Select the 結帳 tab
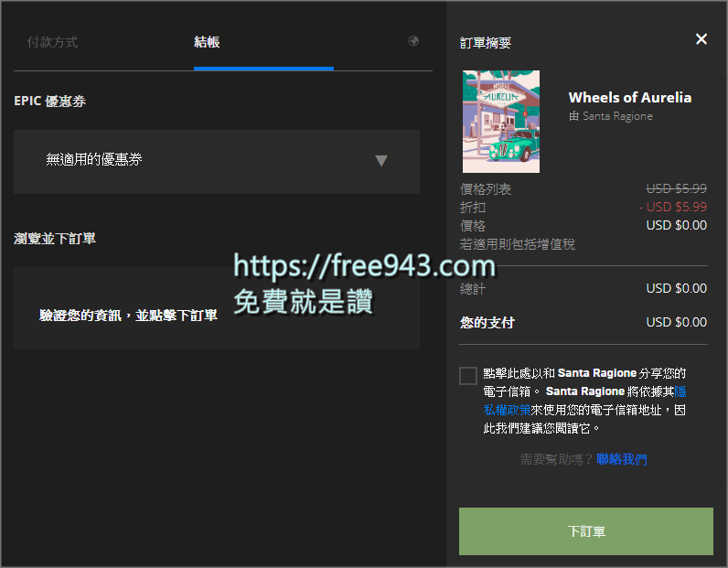Viewport: 728px width, 568px height. point(207,42)
